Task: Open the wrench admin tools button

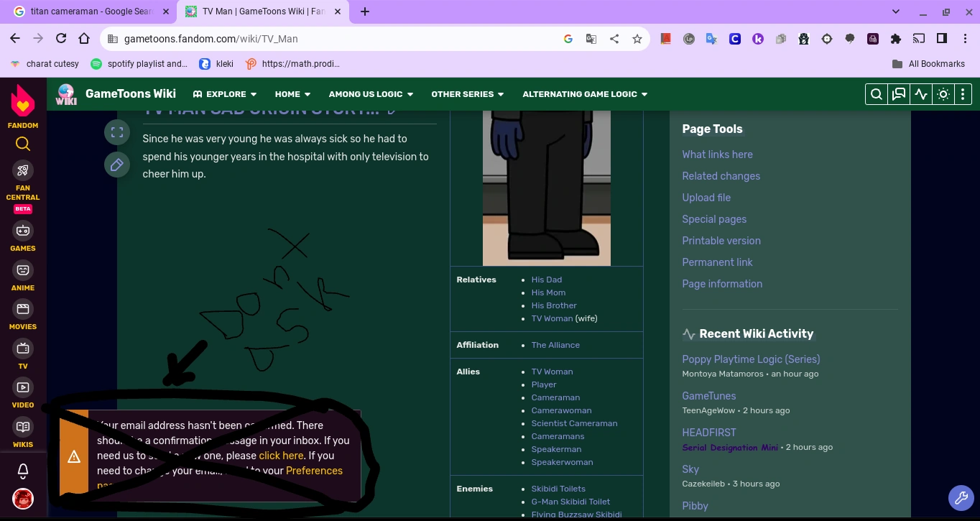Action: [960, 497]
